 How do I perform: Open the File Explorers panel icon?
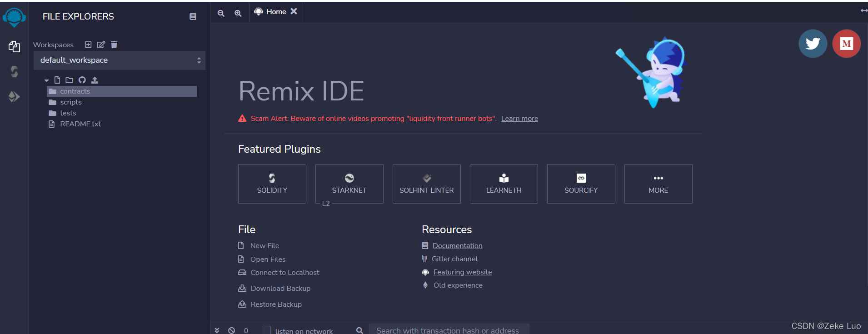click(14, 46)
